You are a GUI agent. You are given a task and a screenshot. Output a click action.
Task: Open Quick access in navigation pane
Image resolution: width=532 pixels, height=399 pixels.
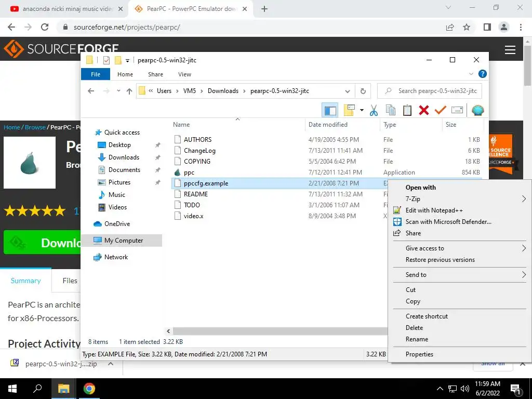(122, 132)
